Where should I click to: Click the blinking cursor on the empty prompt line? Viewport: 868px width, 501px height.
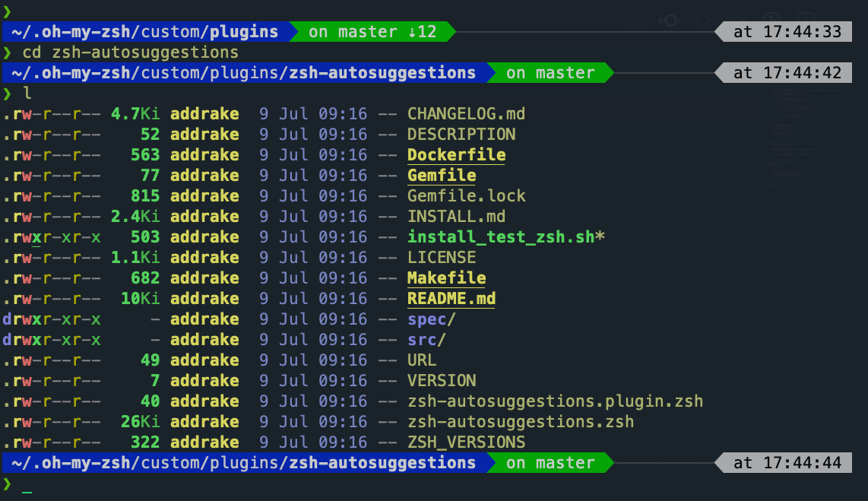(x=28, y=490)
